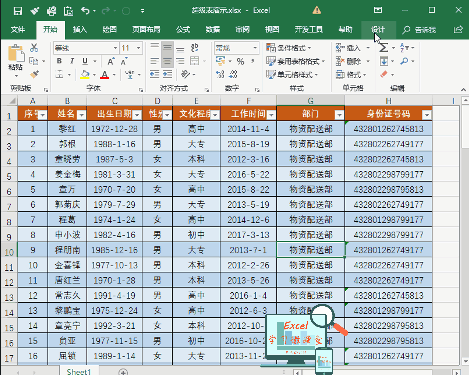Apply bold formatting
This screenshot has height=375, width=469.
[59, 61]
